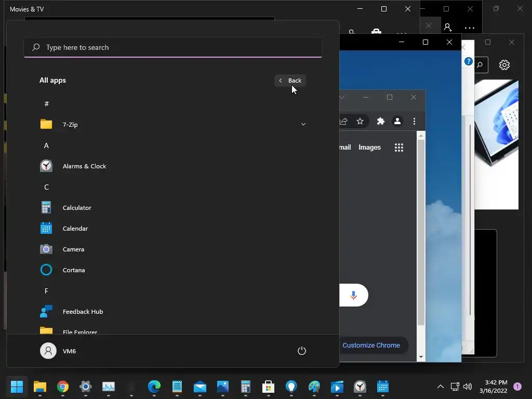532x399 pixels.
Task: Open Tips lightbulb app on taskbar
Action: point(291,387)
